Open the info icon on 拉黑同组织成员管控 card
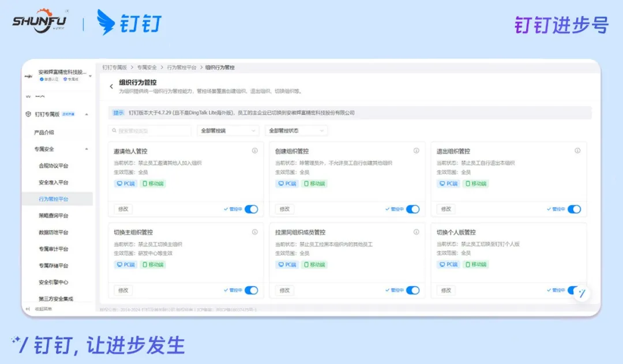 [416, 232]
